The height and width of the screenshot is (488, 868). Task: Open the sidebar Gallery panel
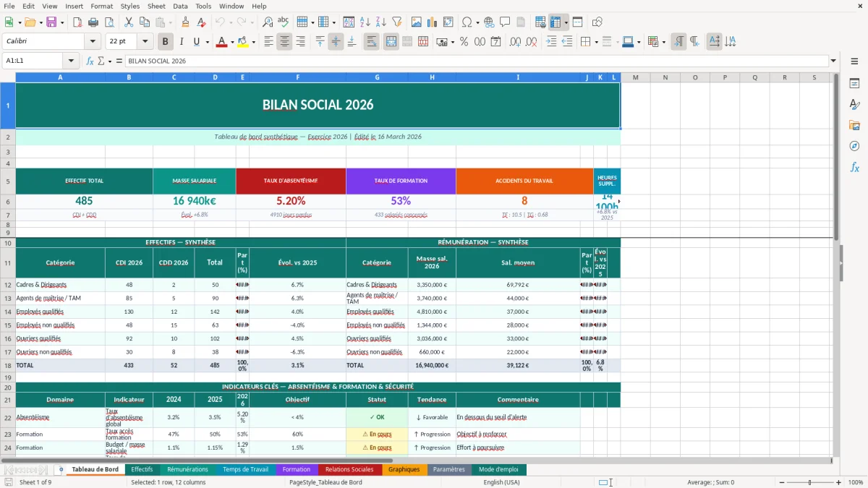coord(854,126)
